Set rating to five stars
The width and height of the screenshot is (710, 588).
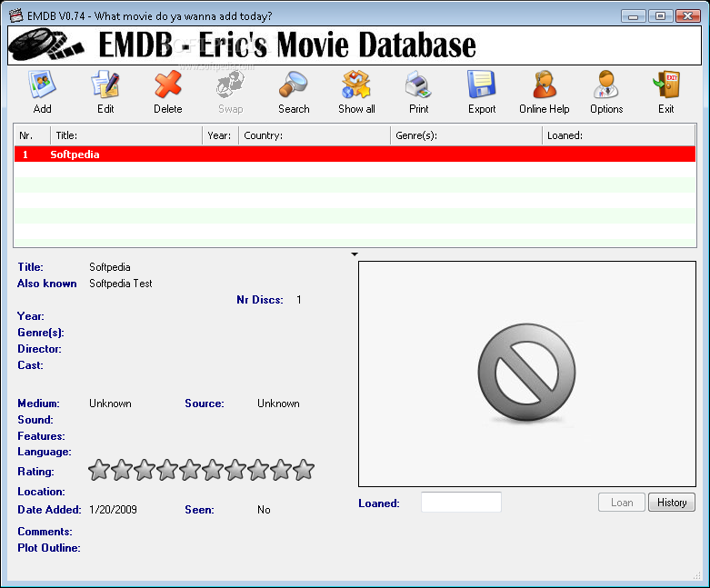tap(190, 470)
